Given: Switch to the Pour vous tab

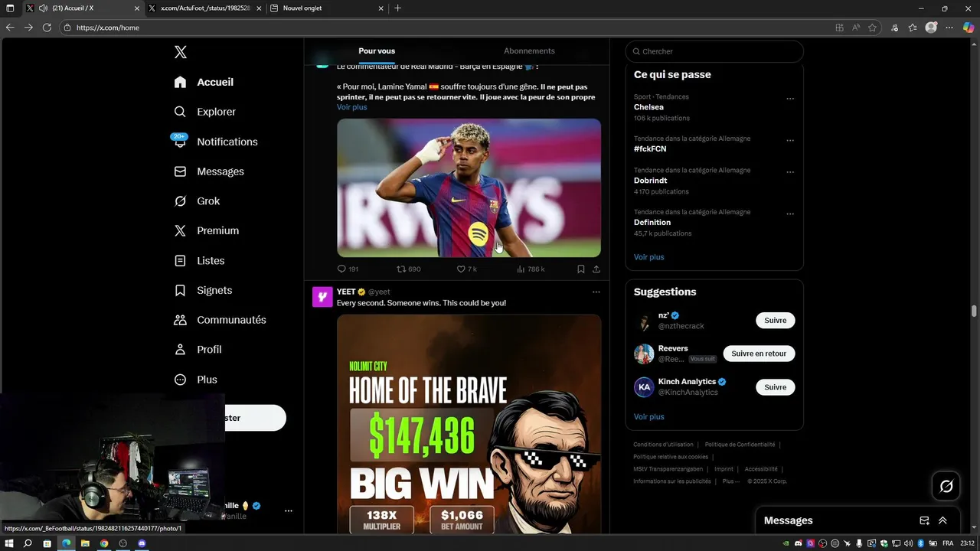Looking at the screenshot, I should [x=377, y=51].
